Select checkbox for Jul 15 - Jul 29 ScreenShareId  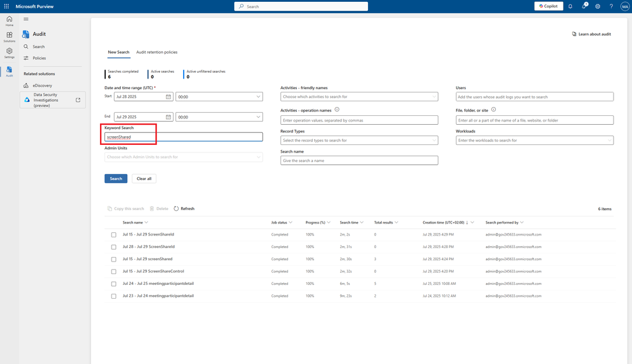click(113, 235)
